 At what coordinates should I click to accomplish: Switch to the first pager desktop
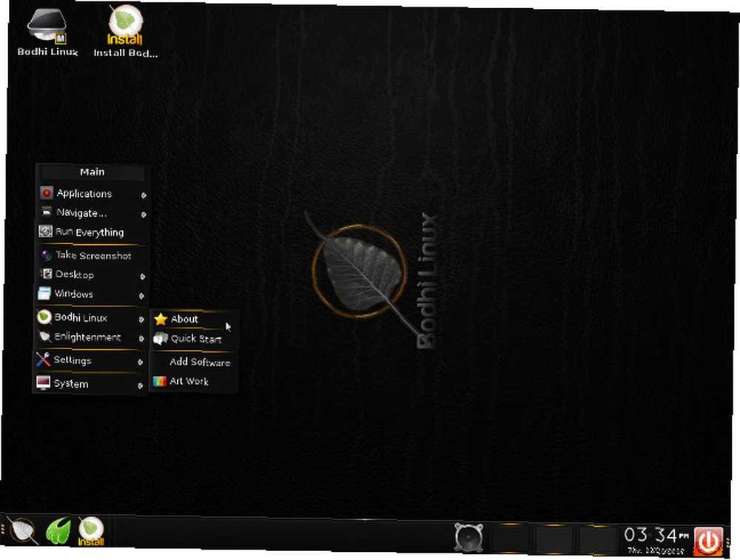pyautogui.click(x=511, y=539)
